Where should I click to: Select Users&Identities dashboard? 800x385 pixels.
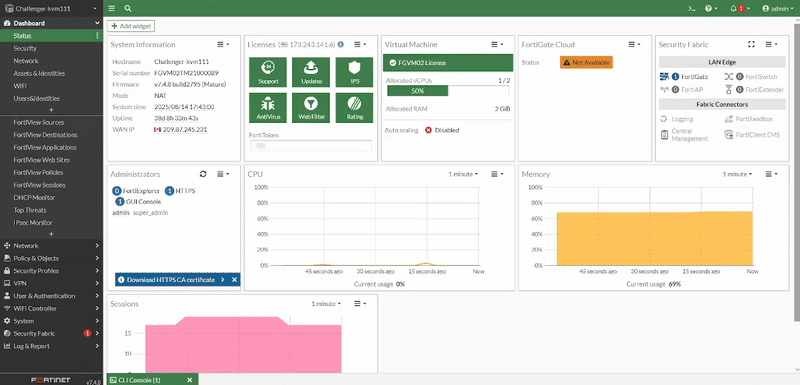coord(37,98)
